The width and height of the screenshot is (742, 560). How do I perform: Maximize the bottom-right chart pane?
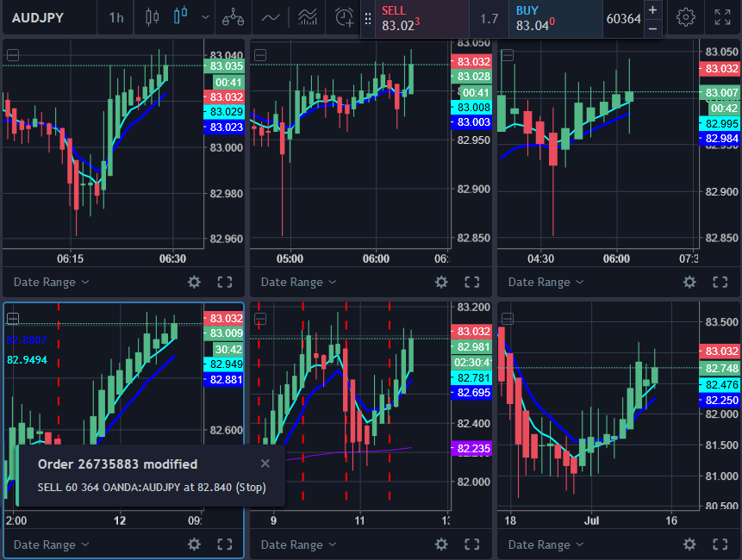coord(719,544)
